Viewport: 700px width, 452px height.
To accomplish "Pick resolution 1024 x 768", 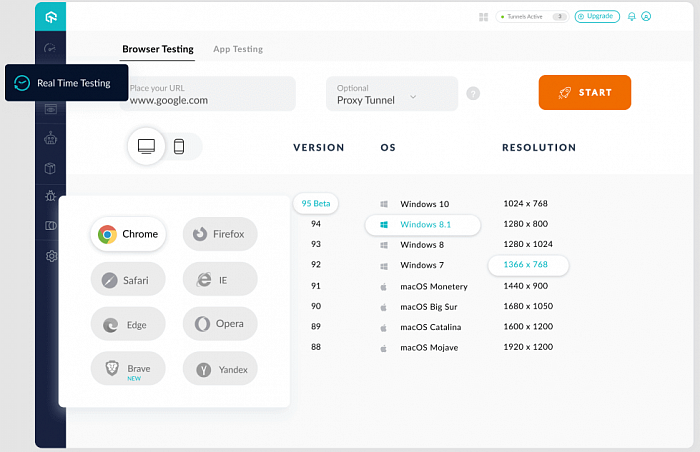I will pos(525,204).
